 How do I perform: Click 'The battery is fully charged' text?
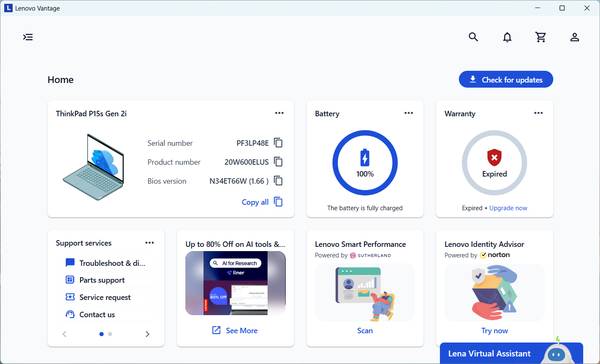[365, 208]
